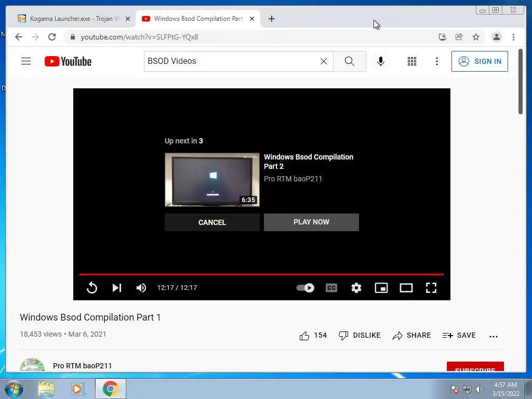Close the Kogama Launcher.exe tab
This screenshot has width=532, height=399.
coord(128,19)
